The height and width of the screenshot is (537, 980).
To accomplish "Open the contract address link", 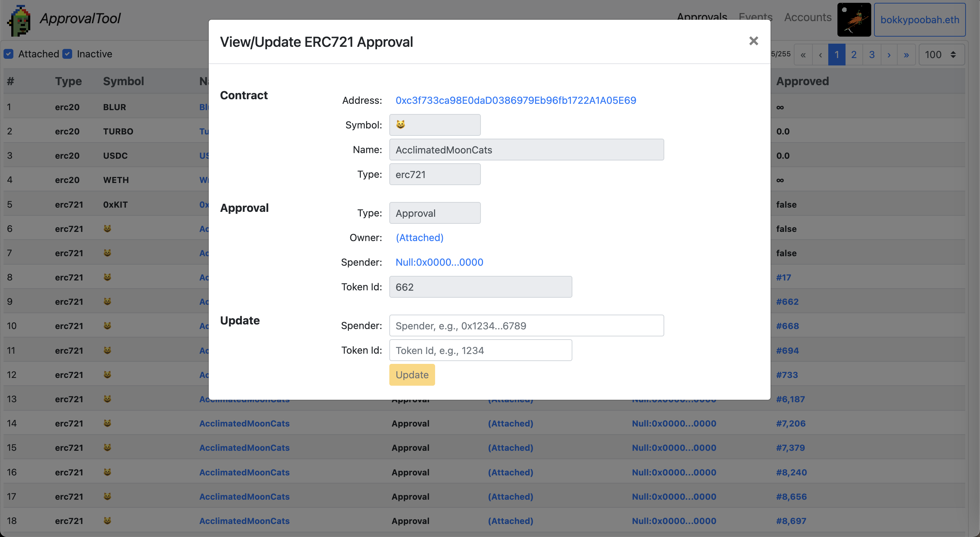I will coord(515,100).
